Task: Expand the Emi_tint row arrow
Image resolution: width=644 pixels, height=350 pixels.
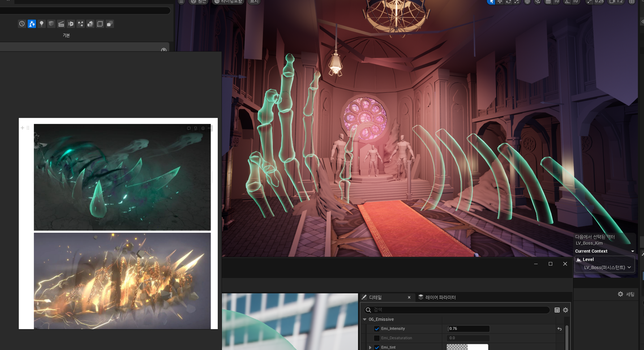Action: (x=370, y=347)
